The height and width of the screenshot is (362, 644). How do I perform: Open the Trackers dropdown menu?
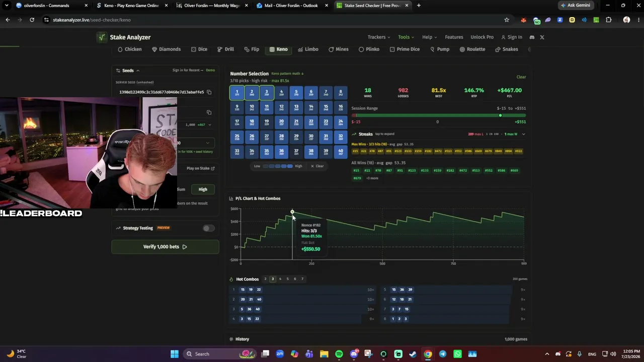(x=379, y=37)
